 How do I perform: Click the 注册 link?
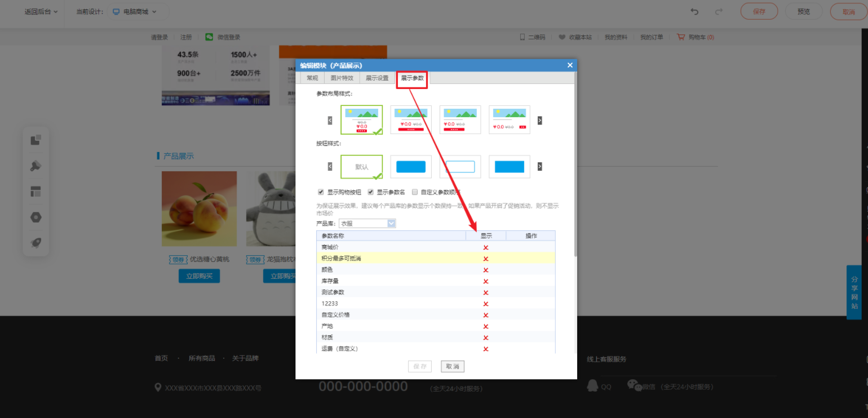coord(186,37)
